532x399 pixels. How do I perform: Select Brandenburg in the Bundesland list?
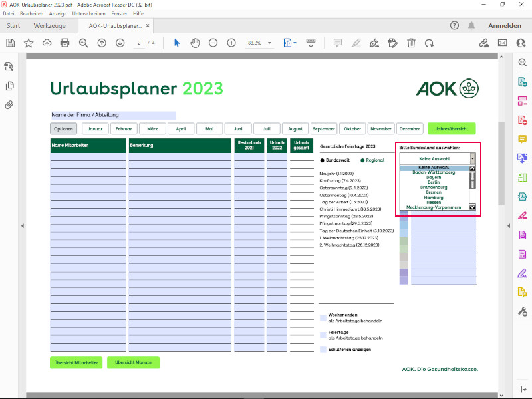pos(434,188)
